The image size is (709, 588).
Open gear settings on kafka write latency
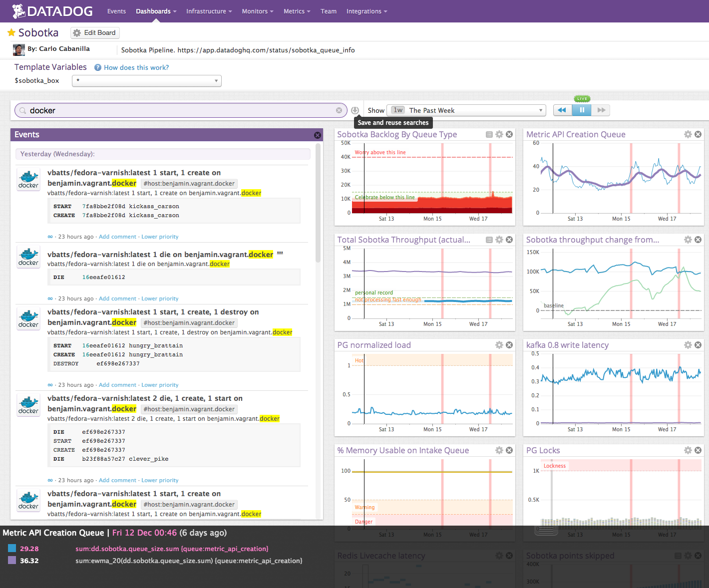688,345
